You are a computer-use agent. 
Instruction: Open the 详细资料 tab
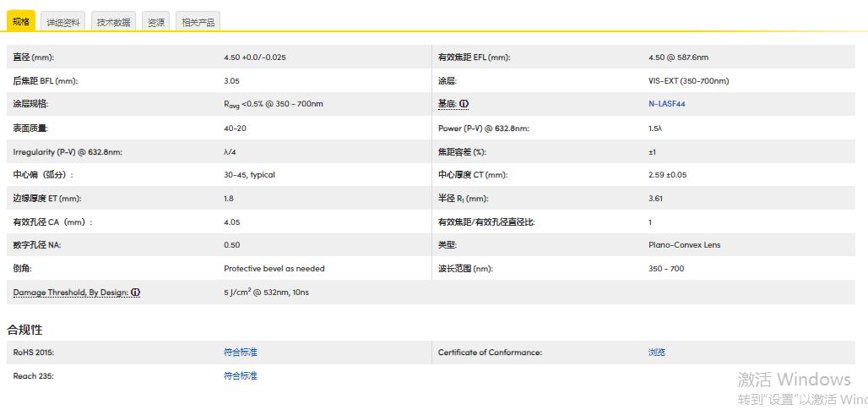(63, 23)
